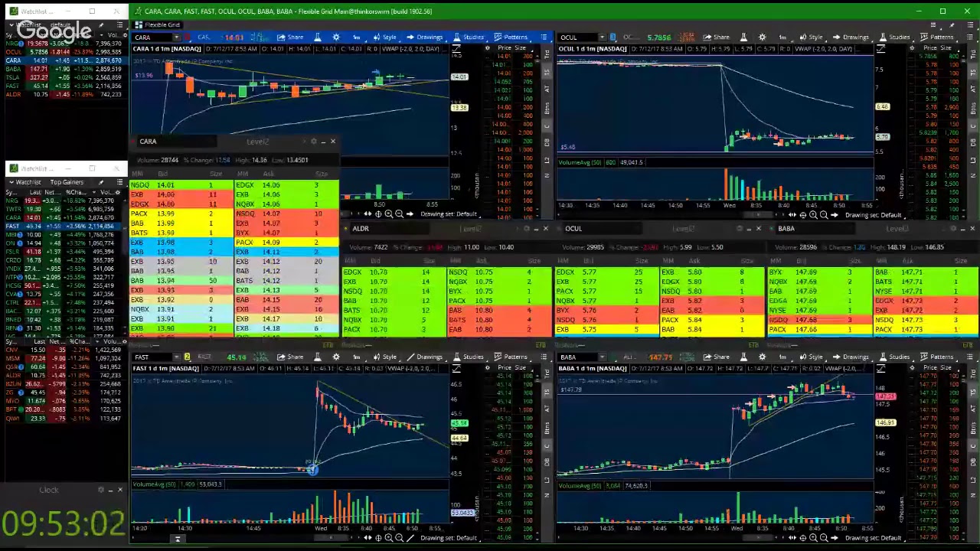Open the 1m timeframe selector on CARA chart
The width and height of the screenshot is (980, 551).
pos(357,37)
